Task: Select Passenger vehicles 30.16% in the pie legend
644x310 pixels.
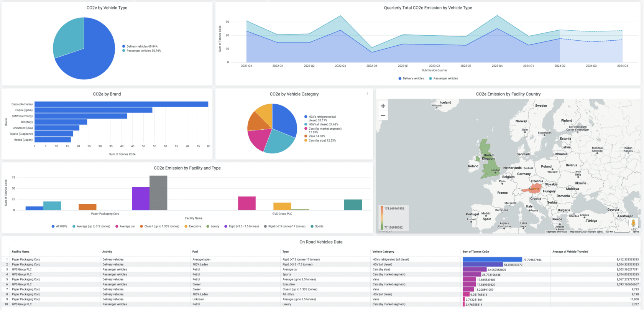Action: [x=141, y=51]
